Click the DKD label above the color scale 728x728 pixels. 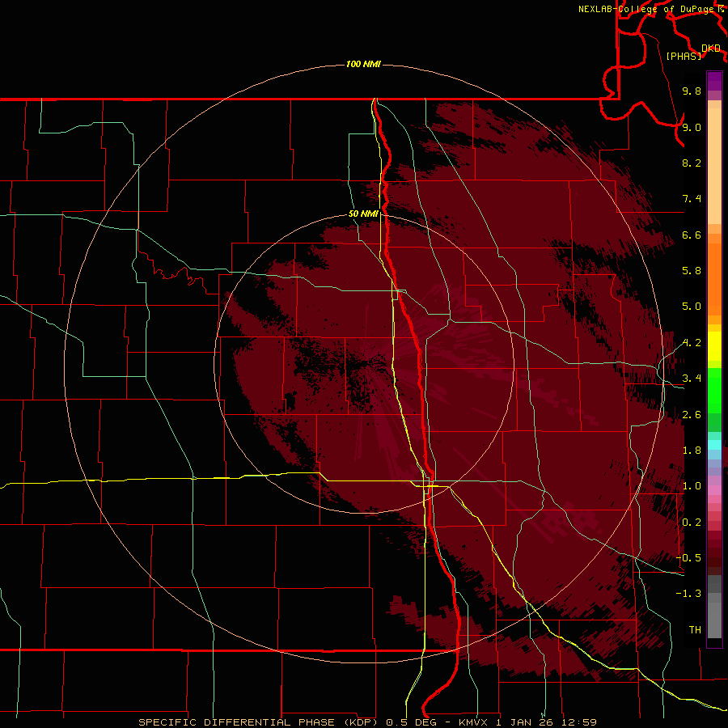tap(710, 49)
